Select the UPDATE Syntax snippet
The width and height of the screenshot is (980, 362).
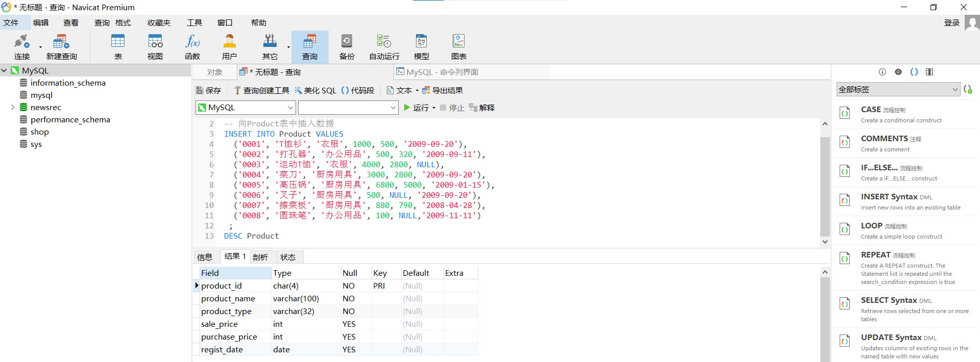pos(906,346)
